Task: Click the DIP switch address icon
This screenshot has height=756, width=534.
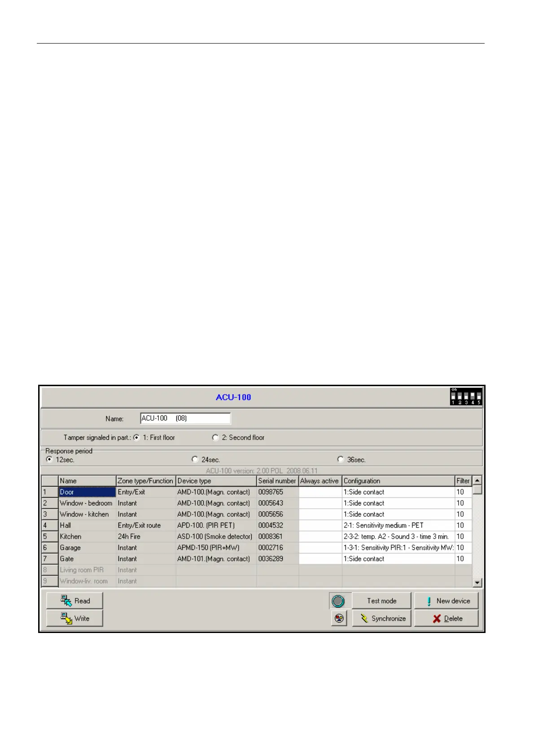Action: tap(466, 396)
